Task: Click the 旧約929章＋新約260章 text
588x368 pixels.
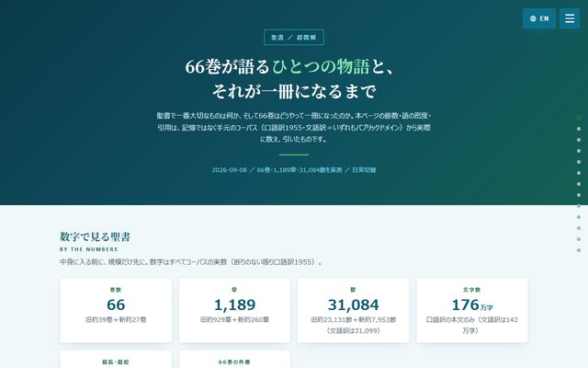Action: click(x=234, y=320)
